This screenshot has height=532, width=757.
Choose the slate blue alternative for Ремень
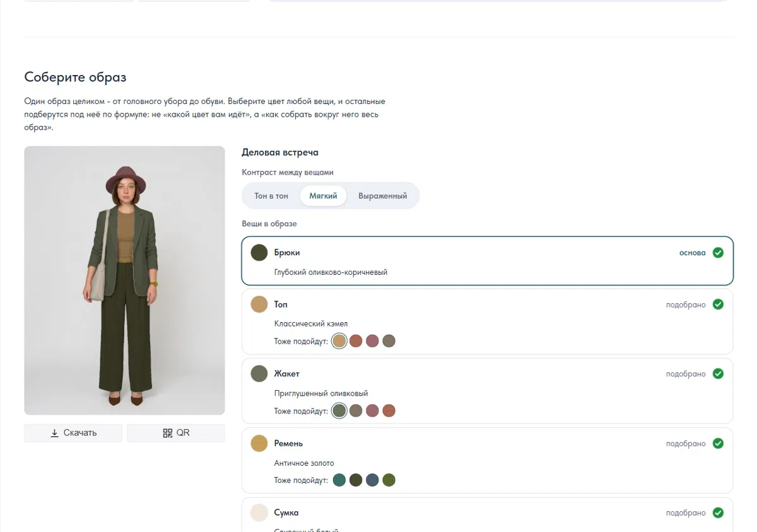coord(372,480)
